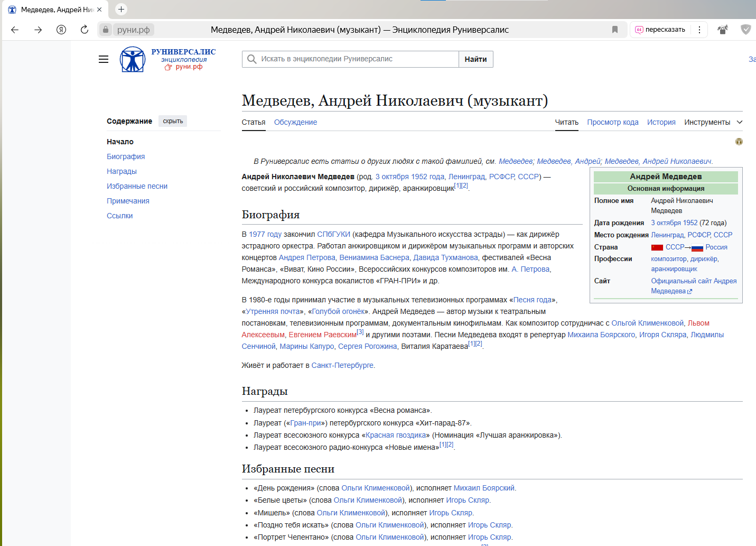756x546 pixels.
Task: Click the site lock security icon
Action: 106,30
